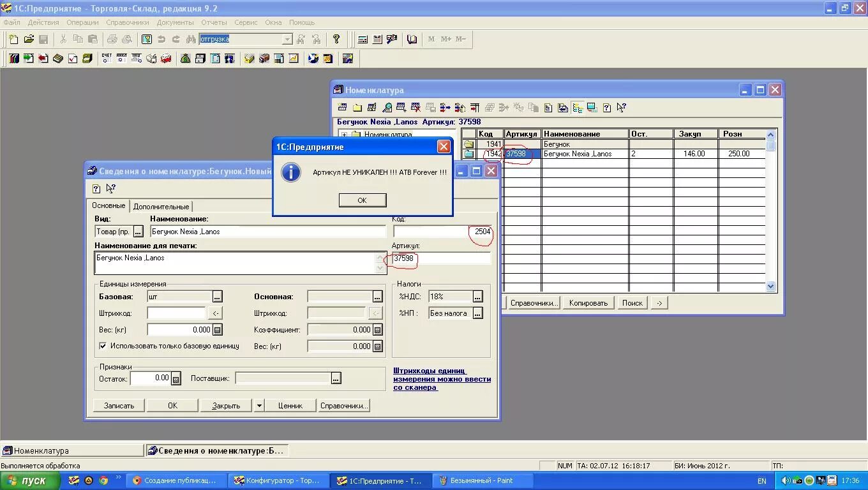Click the Наименование input field
The image size is (868, 490).
click(268, 232)
